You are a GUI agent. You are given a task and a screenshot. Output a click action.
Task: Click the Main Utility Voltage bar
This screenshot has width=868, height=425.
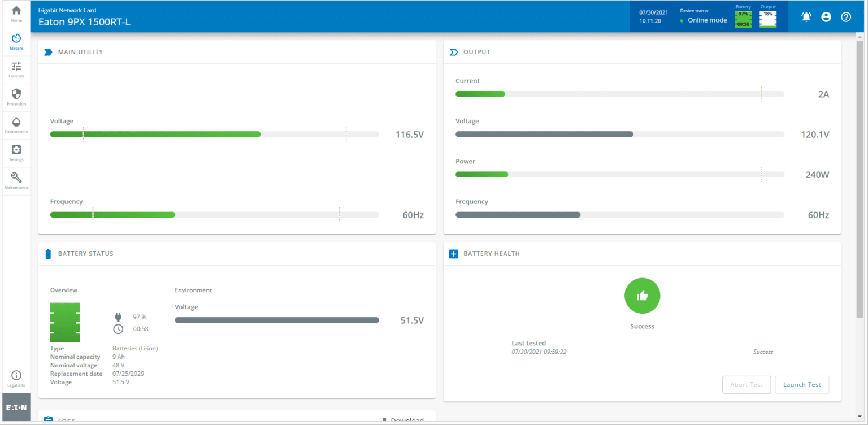click(x=214, y=134)
